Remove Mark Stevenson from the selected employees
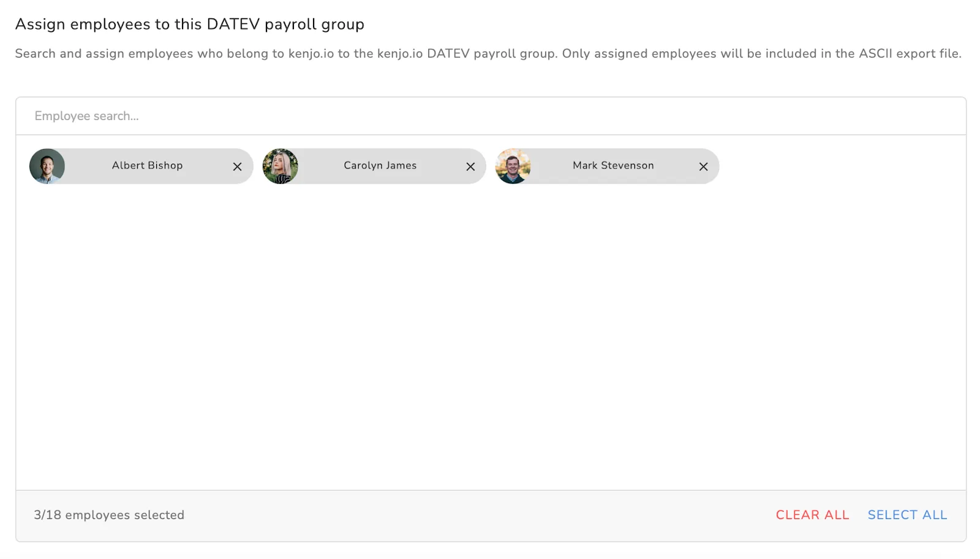980x559 pixels. click(x=703, y=166)
